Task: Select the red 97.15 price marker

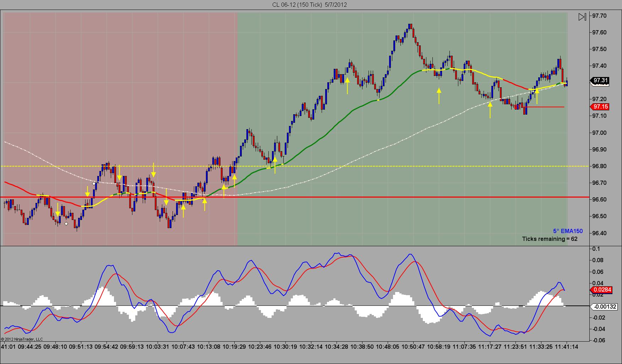Action: [600, 107]
